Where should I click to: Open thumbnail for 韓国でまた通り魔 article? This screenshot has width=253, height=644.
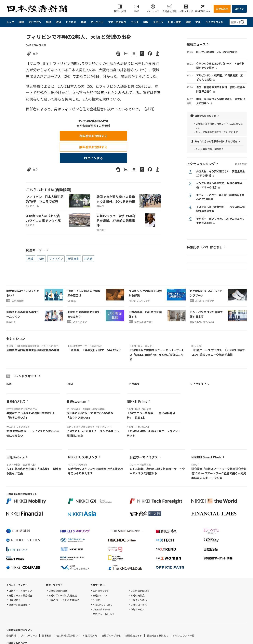150,201
